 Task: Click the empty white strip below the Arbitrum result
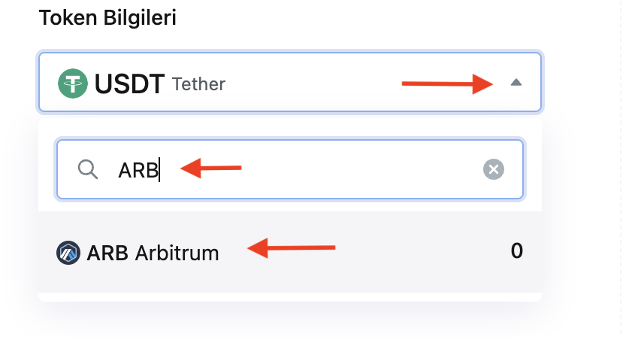pyautogui.click(x=290, y=296)
